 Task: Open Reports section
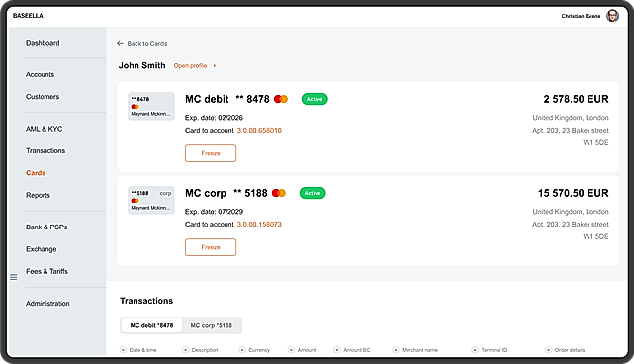[x=38, y=195]
